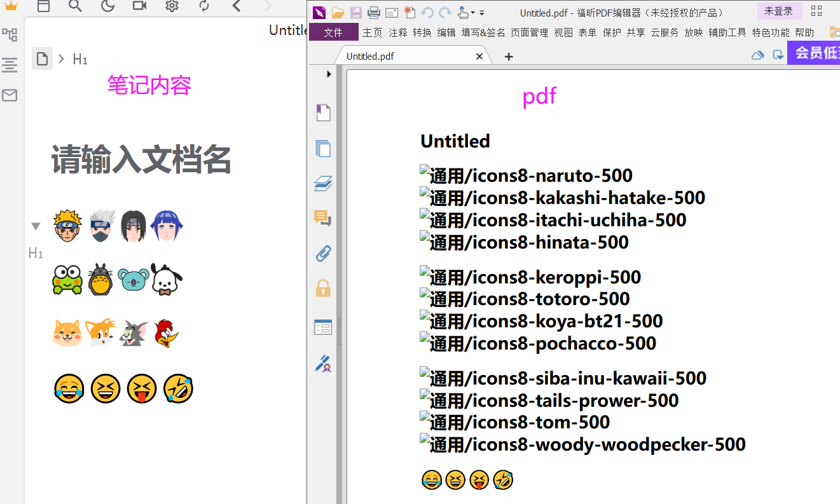Click the cloud icon in Foxit's tab bar
The width and height of the screenshot is (840, 504).
click(757, 55)
